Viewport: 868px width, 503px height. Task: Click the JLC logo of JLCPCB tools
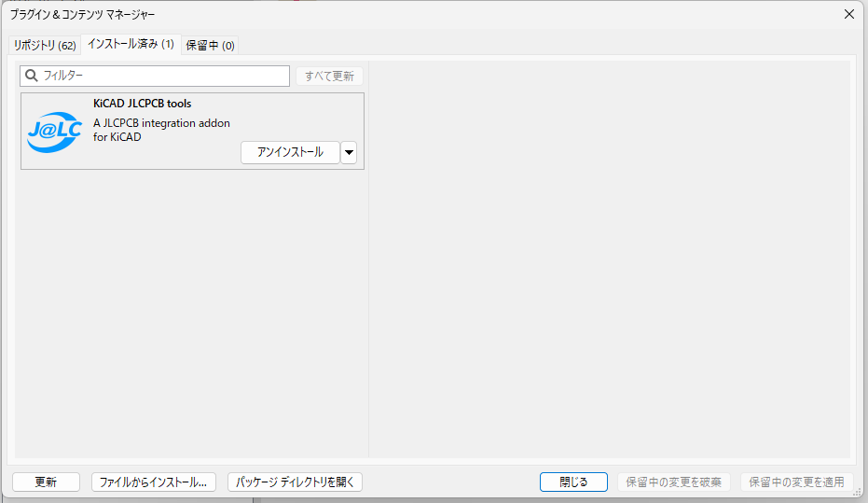click(54, 132)
